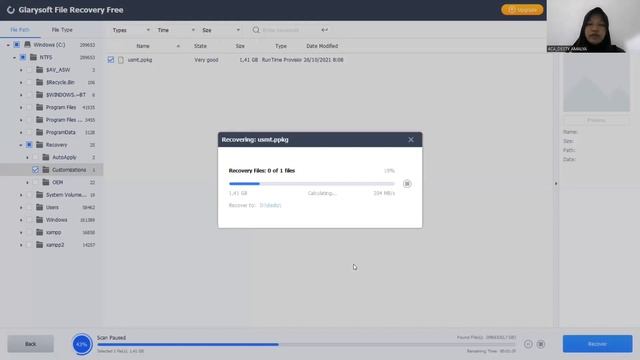
Task: Stop the scan with stop icon
Action: tap(541, 344)
